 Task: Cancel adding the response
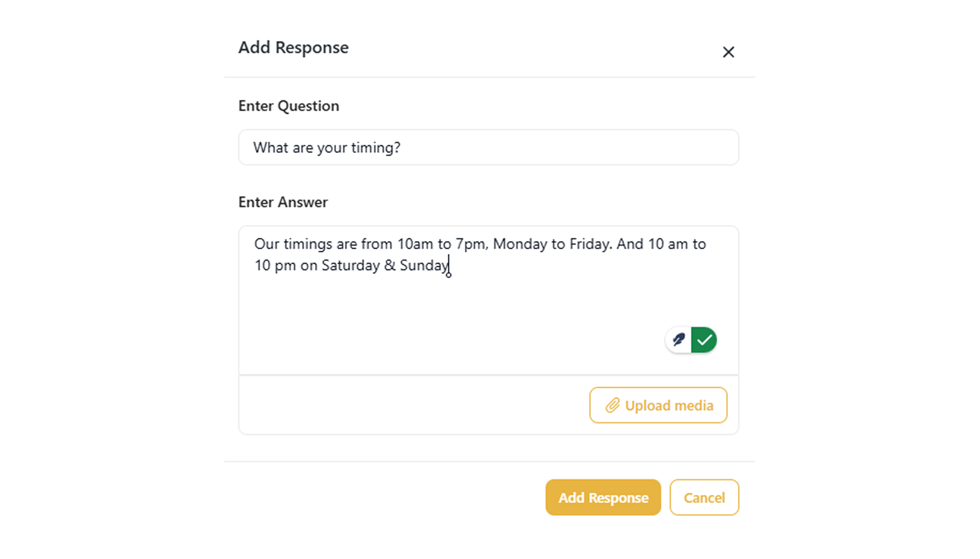(x=704, y=497)
